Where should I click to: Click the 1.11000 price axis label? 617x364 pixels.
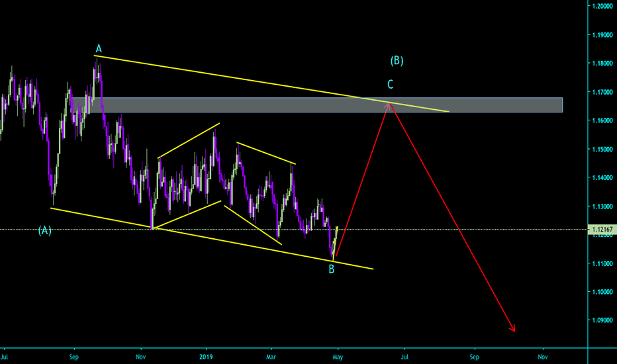[x=602, y=263]
